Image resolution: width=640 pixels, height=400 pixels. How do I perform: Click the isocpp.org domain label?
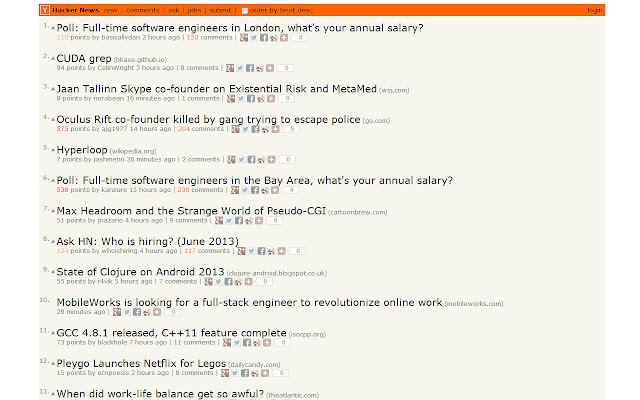coord(307,334)
